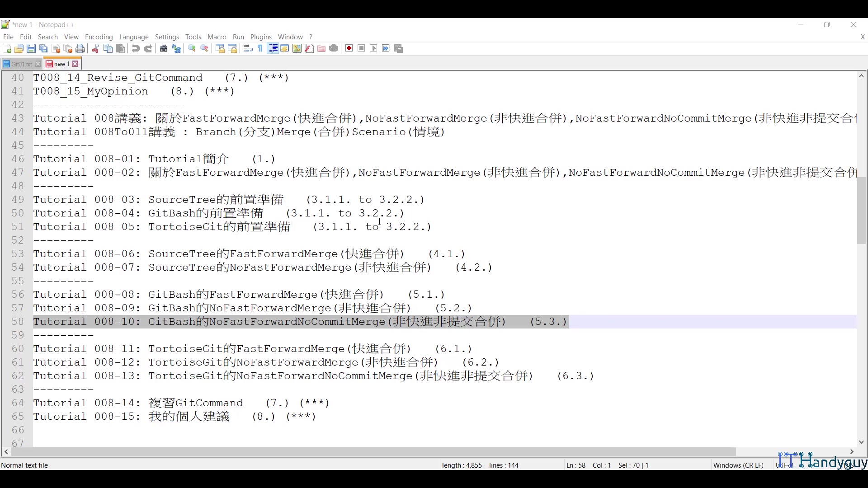Save all open documents
Screen dimensions: 868x488
point(43,48)
